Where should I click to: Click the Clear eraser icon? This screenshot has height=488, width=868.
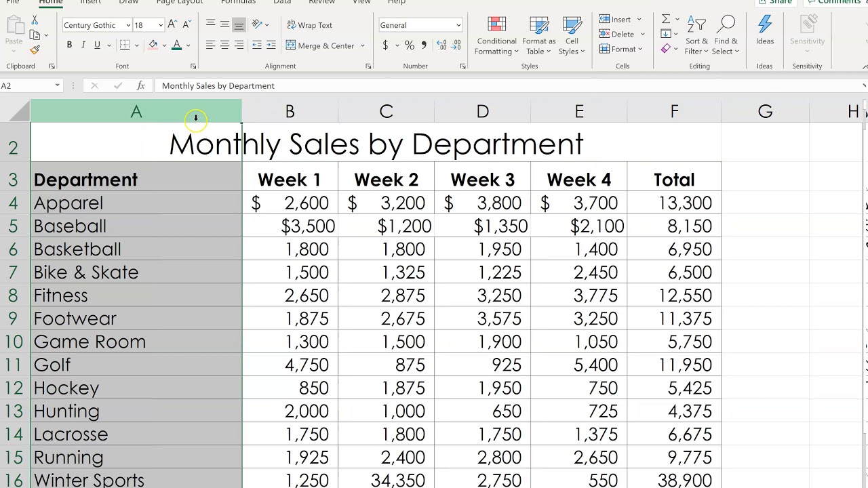(666, 49)
